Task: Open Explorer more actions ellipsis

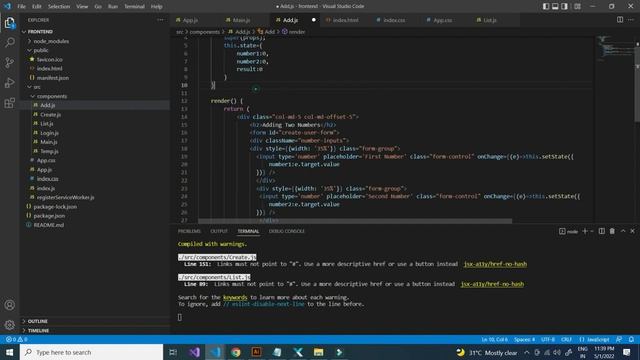Action: (160, 20)
